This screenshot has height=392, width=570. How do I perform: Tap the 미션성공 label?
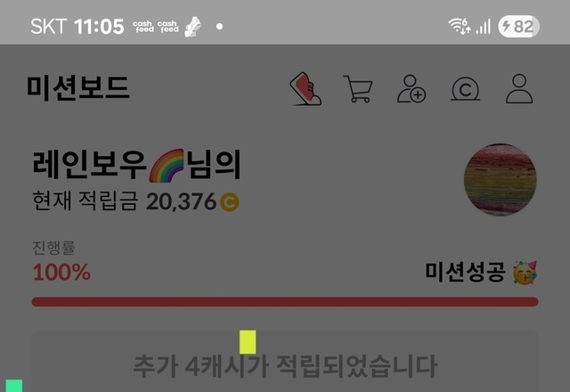click(x=465, y=272)
